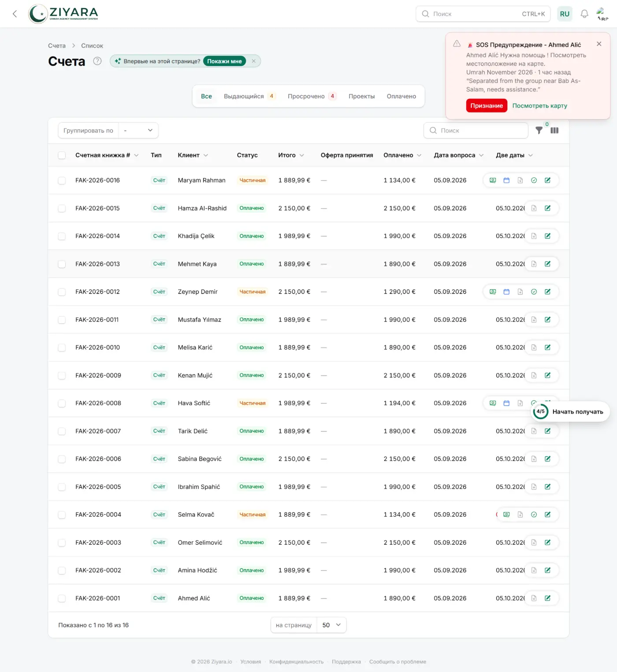Open the Посмотреть карту link
617x672 pixels.
tap(539, 106)
